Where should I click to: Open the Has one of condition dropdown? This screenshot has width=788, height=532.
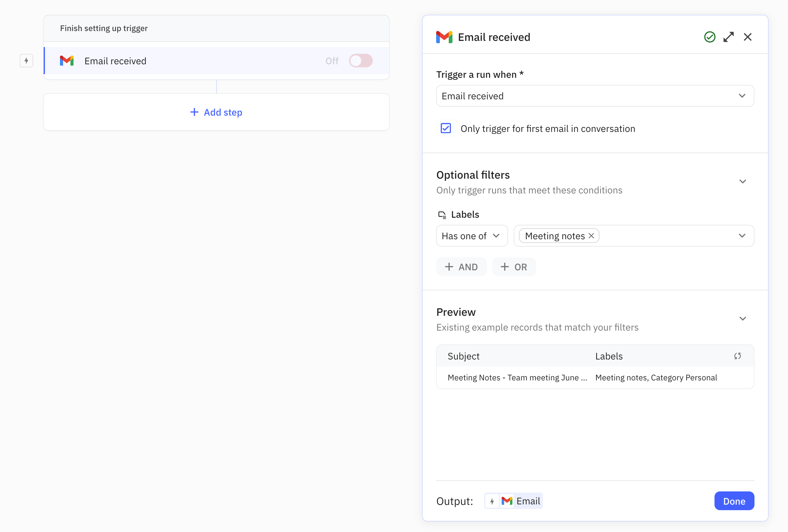pyautogui.click(x=472, y=236)
